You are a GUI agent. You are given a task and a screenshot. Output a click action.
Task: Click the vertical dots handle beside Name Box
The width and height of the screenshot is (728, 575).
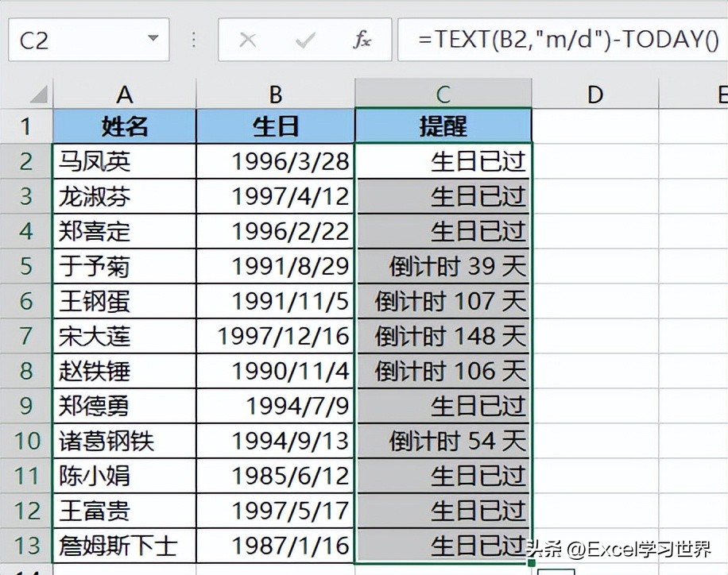click(194, 40)
